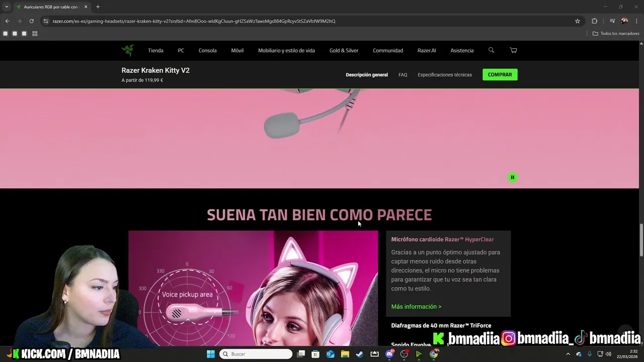Bookmark page with star icon
This screenshot has width=644, height=362.
pos(578,21)
